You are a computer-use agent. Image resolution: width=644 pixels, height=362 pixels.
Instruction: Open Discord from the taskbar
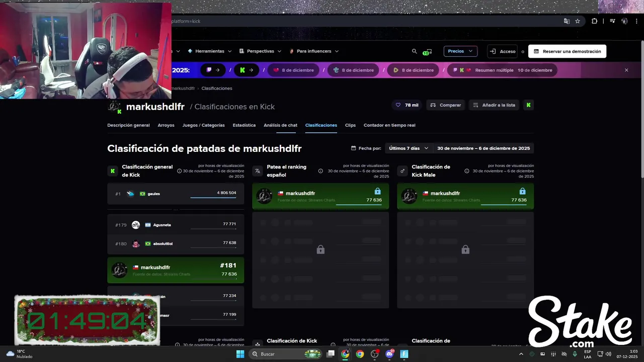point(389,354)
